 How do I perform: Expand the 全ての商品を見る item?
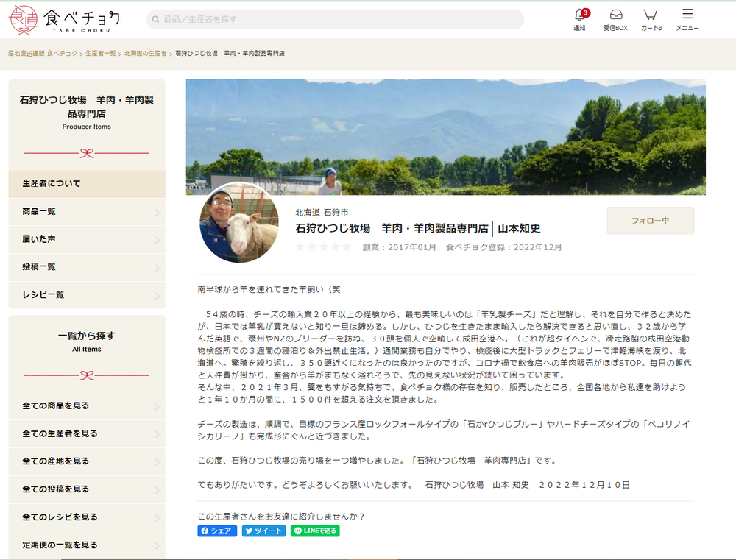pos(87,406)
